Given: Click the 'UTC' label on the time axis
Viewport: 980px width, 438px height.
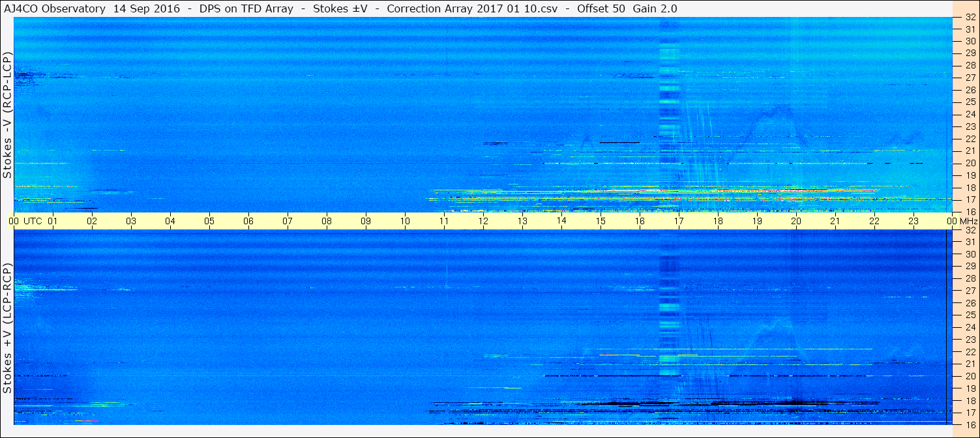Looking at the screenshot, I should click(33, 221).
